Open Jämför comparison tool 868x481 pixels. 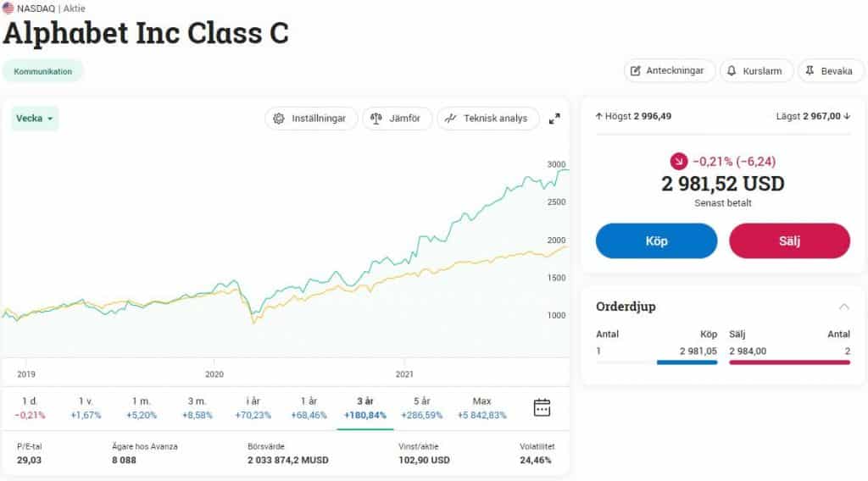397,119
